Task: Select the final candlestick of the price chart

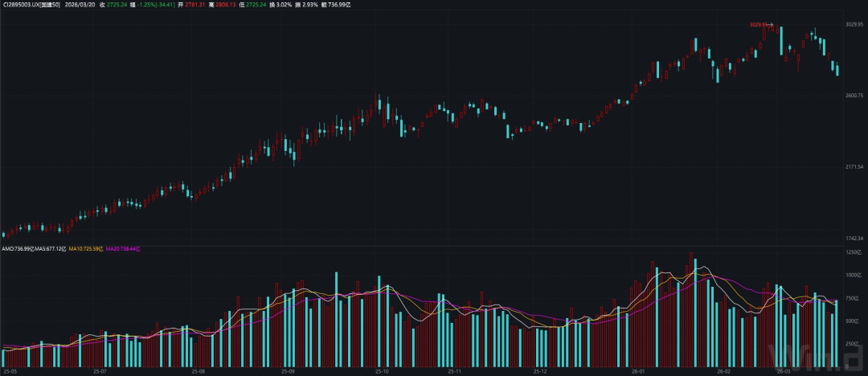Action: coord(837,70)
